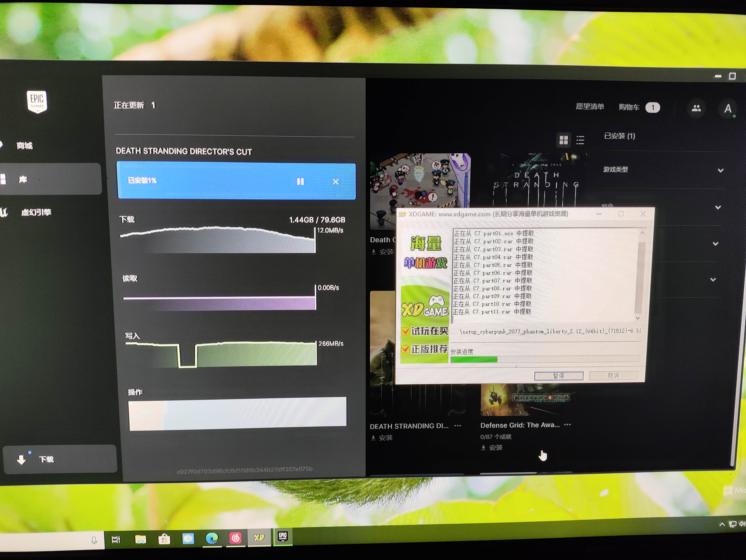Image resolution: width=746 pixels, height=560 pixels.
Task: Open Microsoft Store from the taskbar
Action: [164, 539]
